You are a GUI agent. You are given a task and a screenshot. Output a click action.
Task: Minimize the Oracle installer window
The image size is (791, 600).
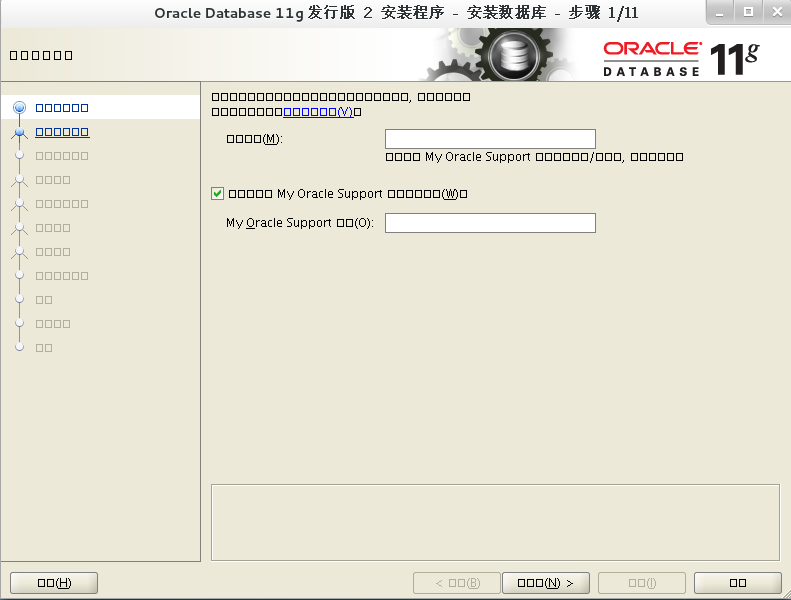tap(720, 12)
